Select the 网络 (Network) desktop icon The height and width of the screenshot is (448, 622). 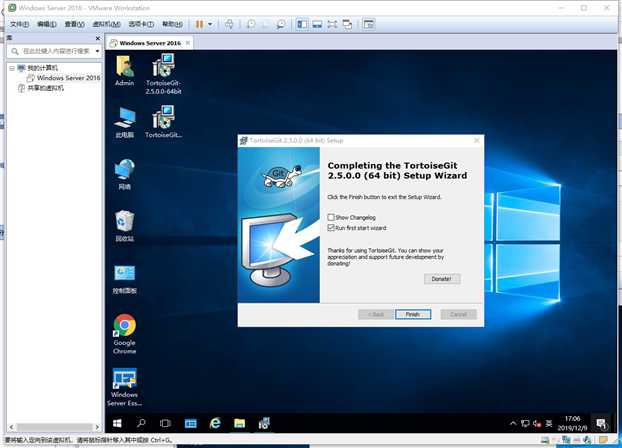tap(125, 174)
